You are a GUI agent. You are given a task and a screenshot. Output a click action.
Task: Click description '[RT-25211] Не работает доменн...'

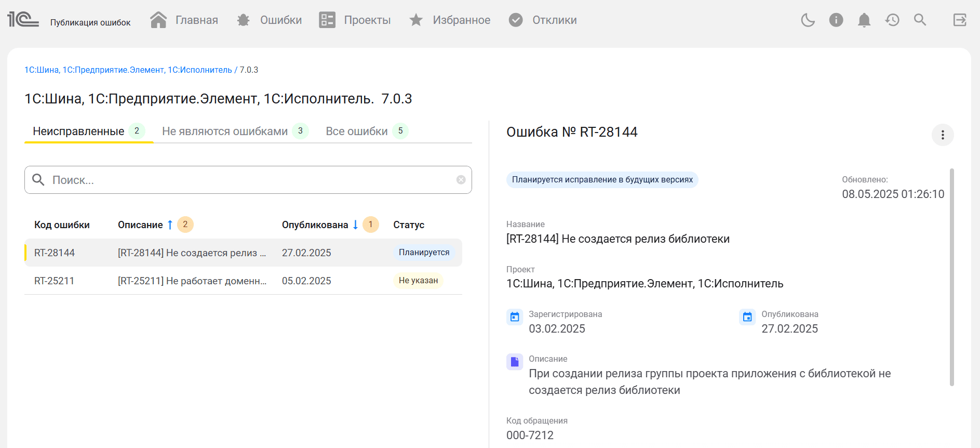tap(192, 281)
